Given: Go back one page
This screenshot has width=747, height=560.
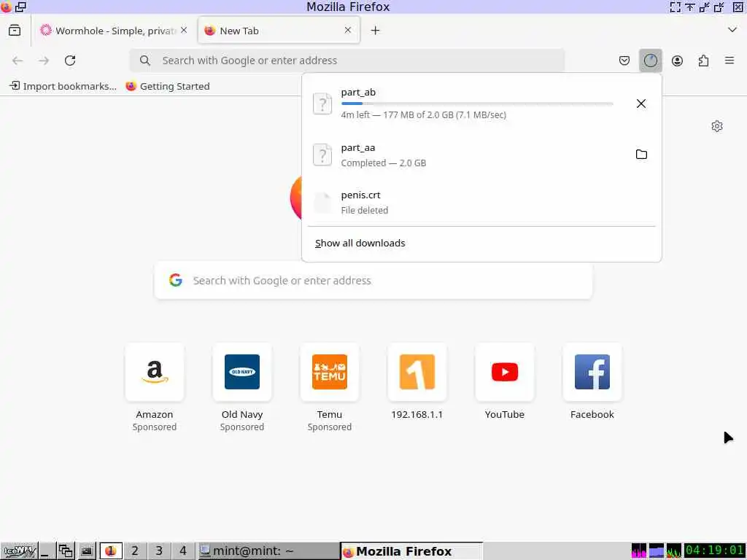Looking at the screenshot, I should [x=18, y=61].
